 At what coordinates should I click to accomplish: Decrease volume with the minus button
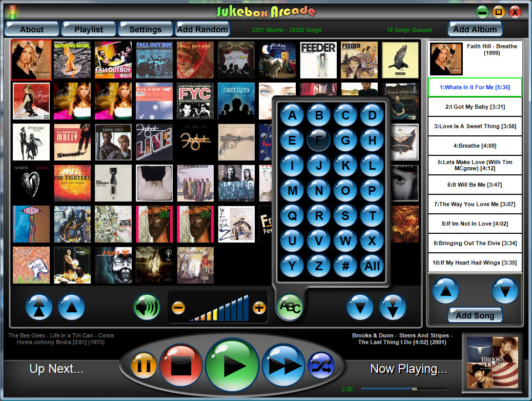pos(178,308)
